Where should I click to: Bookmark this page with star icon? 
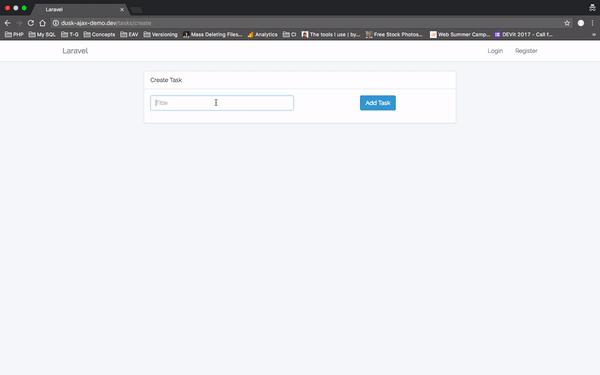click(567, 23)
